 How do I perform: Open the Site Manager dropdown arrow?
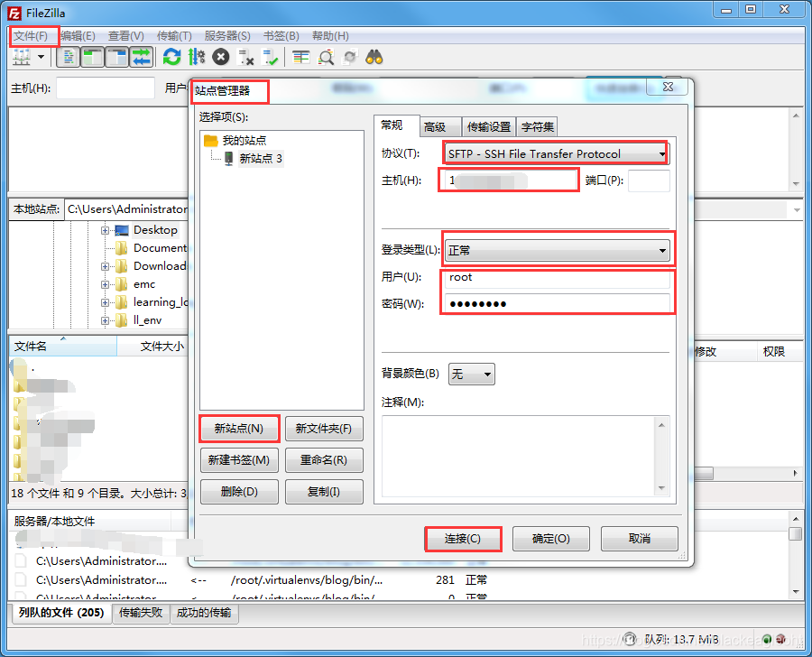coord(41,57)
